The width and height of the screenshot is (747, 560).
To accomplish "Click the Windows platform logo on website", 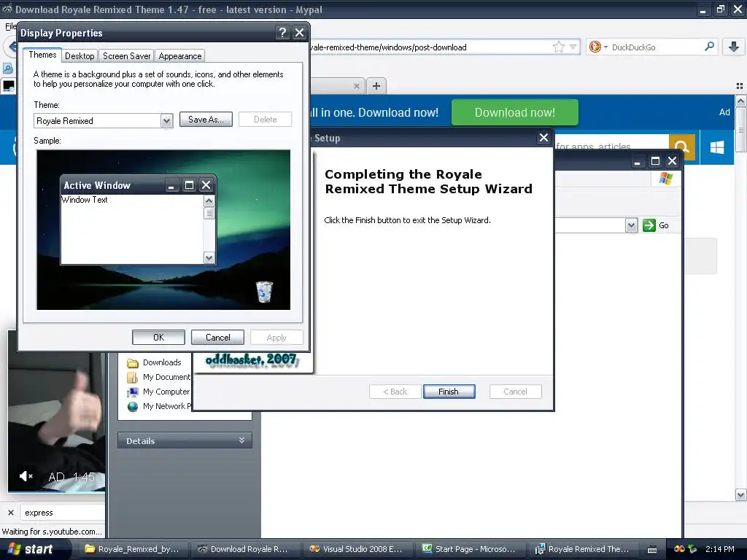I will point(717,147).
